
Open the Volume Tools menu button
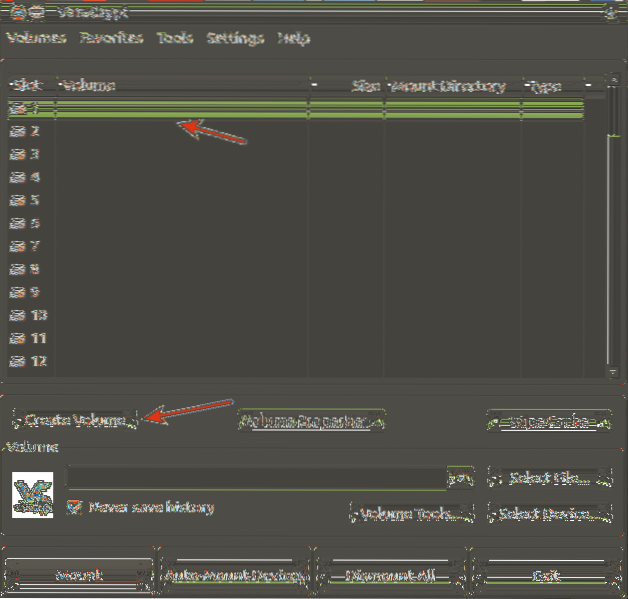(x=413, y=514)
